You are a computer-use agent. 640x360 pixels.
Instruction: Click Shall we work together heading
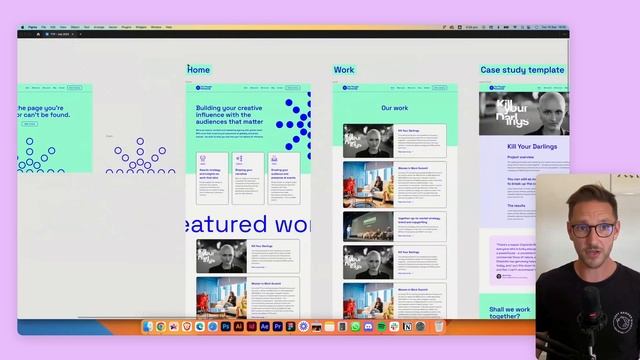(509, 313)
